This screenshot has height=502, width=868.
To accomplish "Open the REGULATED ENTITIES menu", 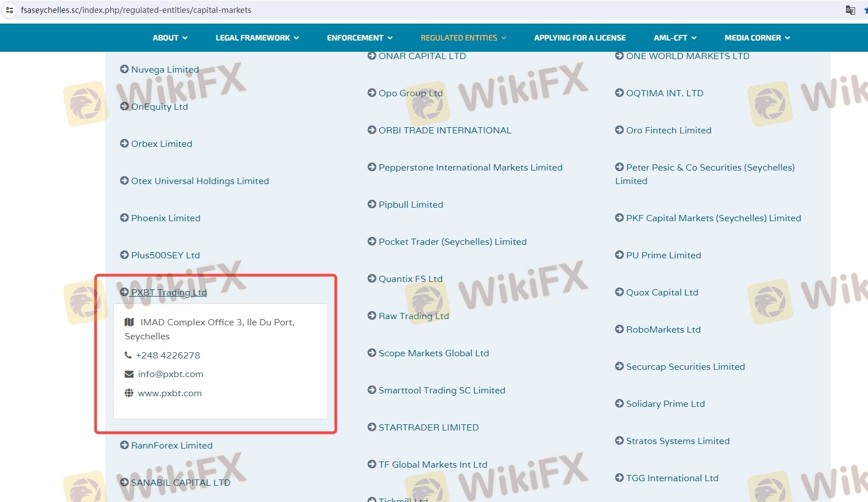I will 464,38.
